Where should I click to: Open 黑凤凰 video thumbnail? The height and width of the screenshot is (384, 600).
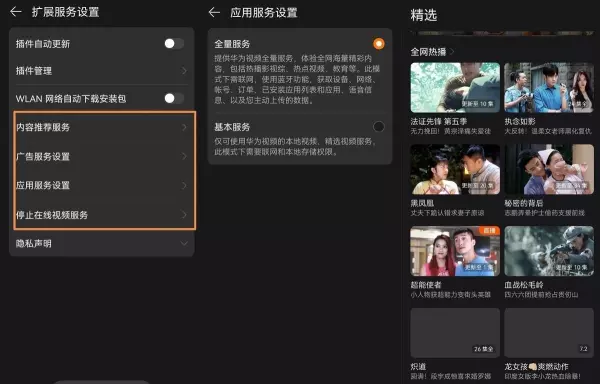(x=455, y=169)
